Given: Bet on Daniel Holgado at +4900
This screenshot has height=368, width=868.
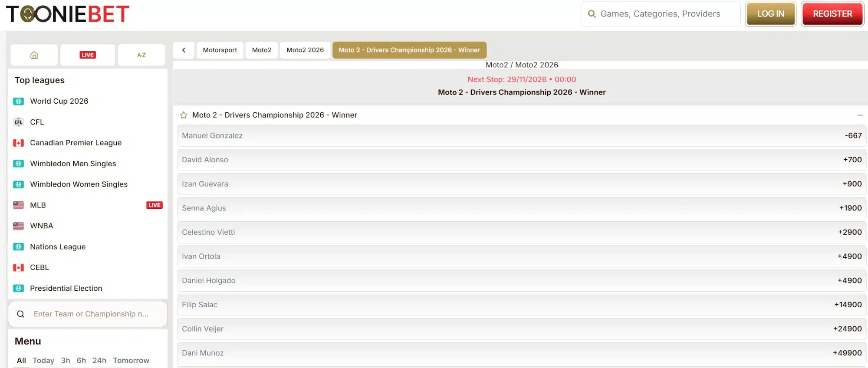Looking at the screenshot, I should [x=522, y=281].
